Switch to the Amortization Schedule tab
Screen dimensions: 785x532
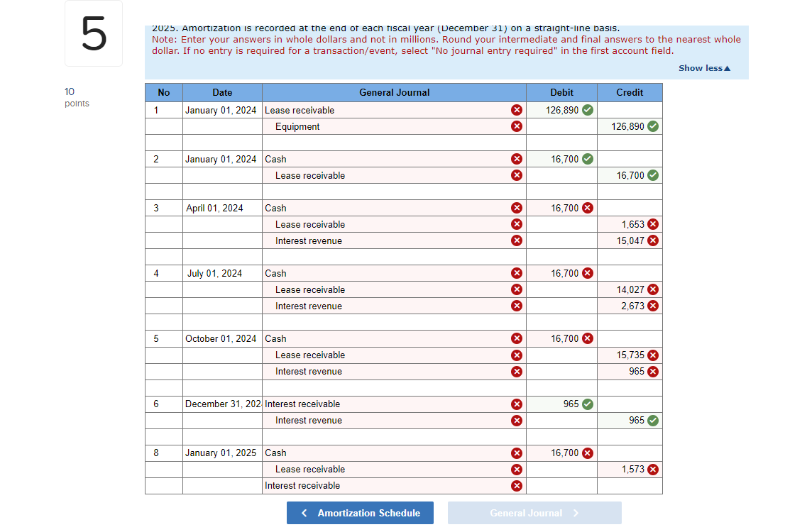pos(360,512)
